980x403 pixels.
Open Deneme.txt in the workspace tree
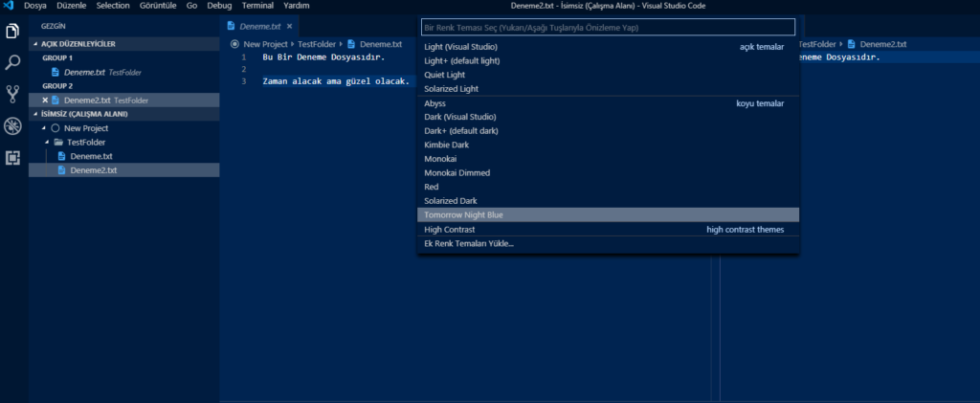[91, 156]
